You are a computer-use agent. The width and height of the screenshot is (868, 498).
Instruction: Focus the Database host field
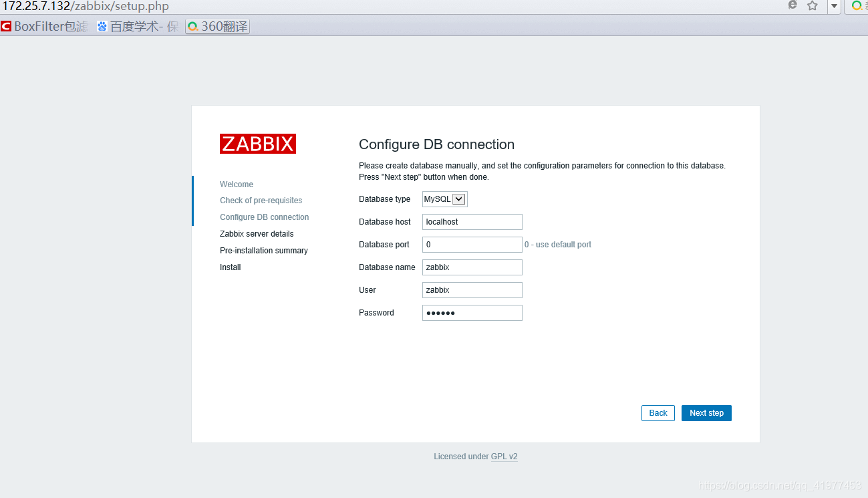click(472, 222)
